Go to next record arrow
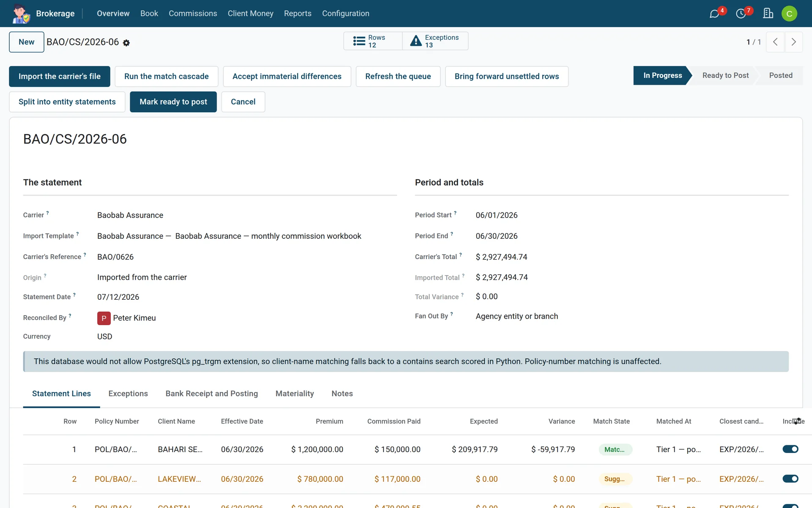Viewport: 812px width, 508px height. (794, 42)
